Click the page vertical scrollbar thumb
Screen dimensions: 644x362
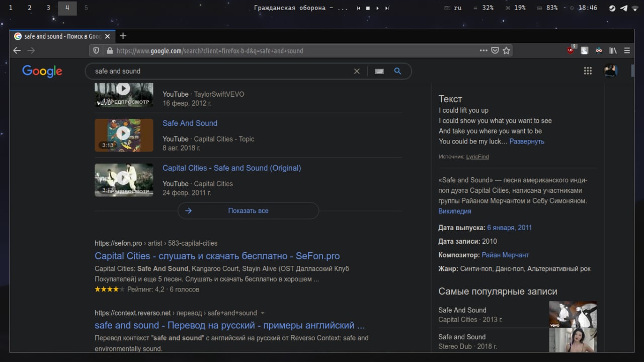click(x=633, y=70)
